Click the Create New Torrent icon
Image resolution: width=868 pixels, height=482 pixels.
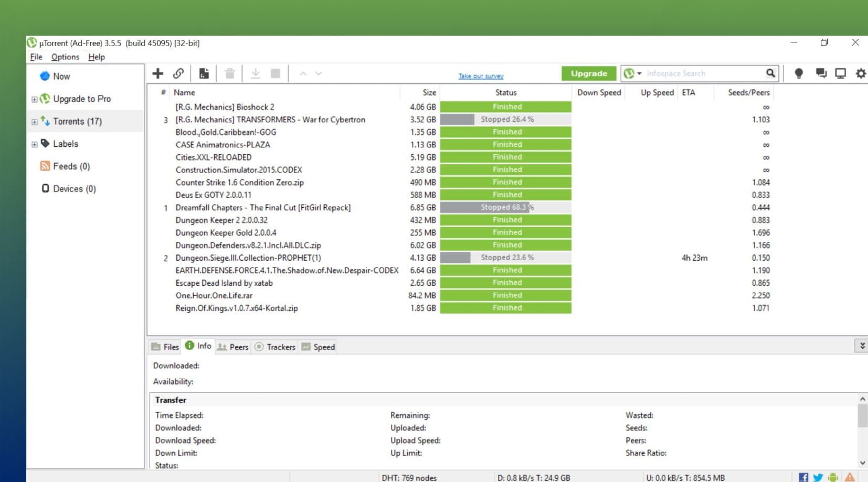coord(204,73)
